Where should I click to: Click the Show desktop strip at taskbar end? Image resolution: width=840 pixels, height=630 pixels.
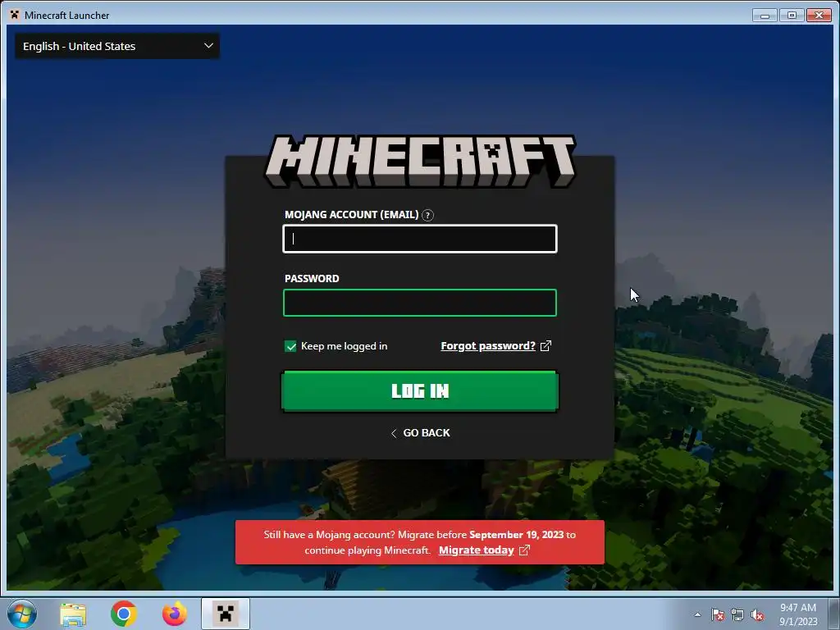click(834, 614)
